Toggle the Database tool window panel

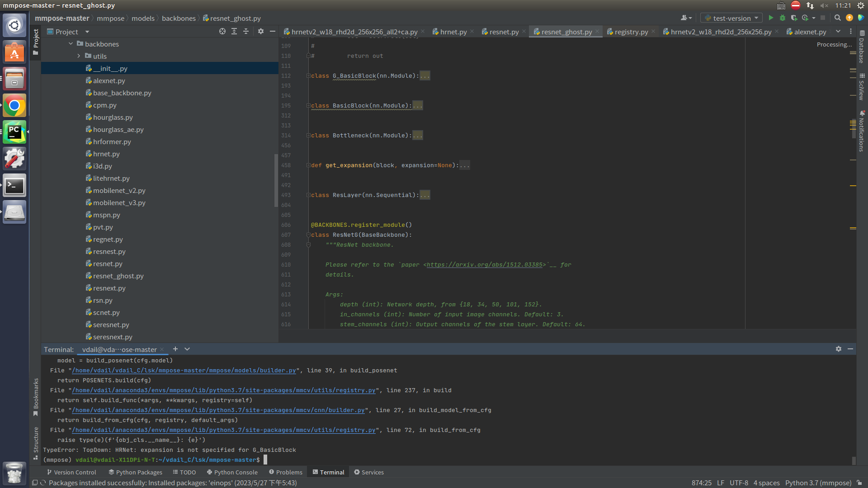pyautogui.click(x=861, y=50)
